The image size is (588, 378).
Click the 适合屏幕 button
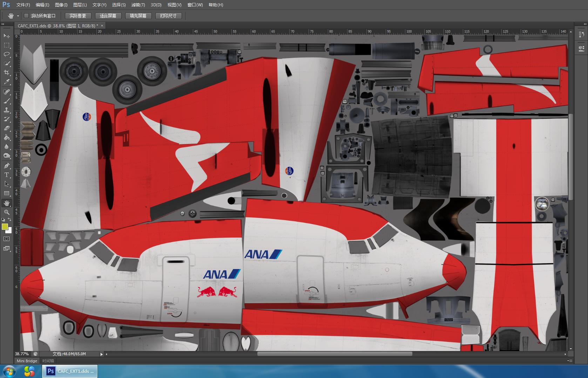[108, 16]
